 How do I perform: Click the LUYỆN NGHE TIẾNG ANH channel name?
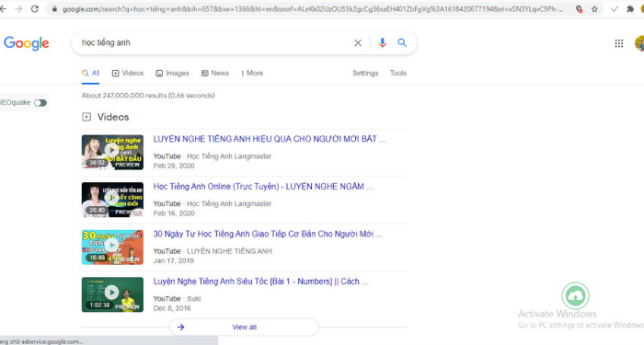click(x=229, y=251)
